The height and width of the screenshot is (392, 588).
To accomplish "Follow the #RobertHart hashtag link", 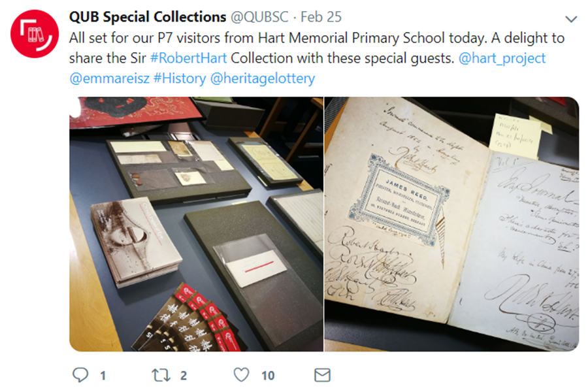I will [x=189, y=58].
